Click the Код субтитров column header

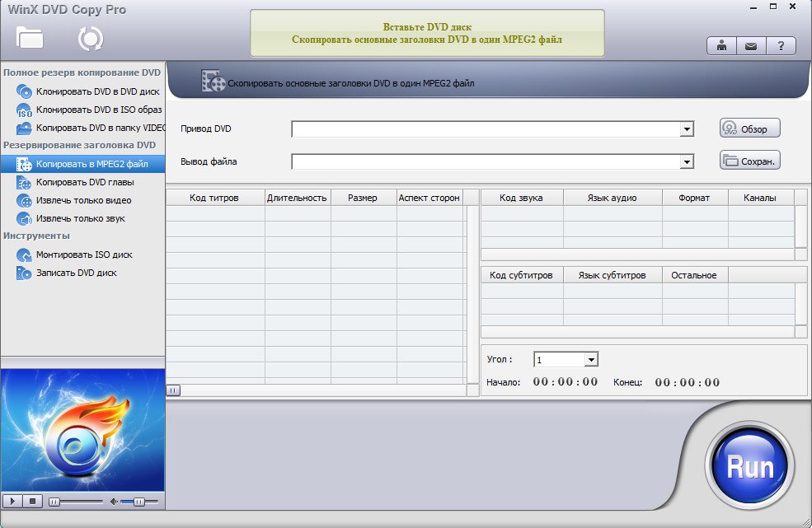pos(522,275)
